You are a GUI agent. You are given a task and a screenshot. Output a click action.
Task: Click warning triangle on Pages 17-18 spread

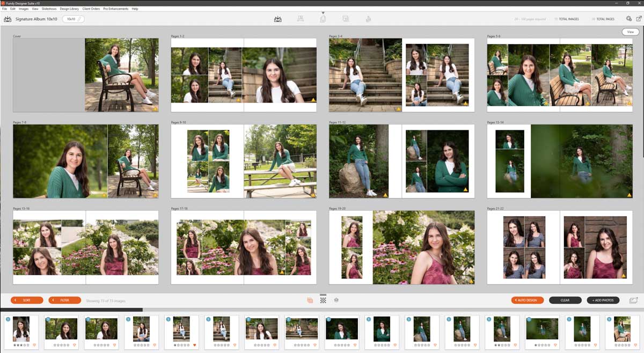[281, 272]
